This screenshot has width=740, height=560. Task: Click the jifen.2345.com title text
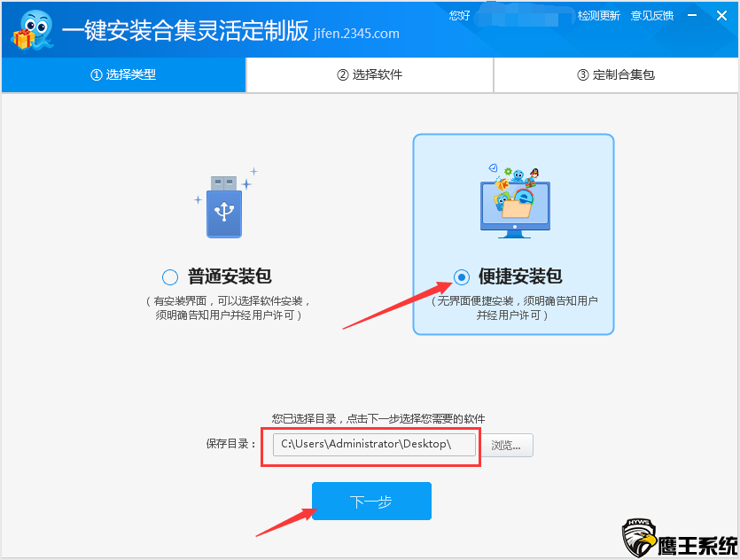coord(356,34)
